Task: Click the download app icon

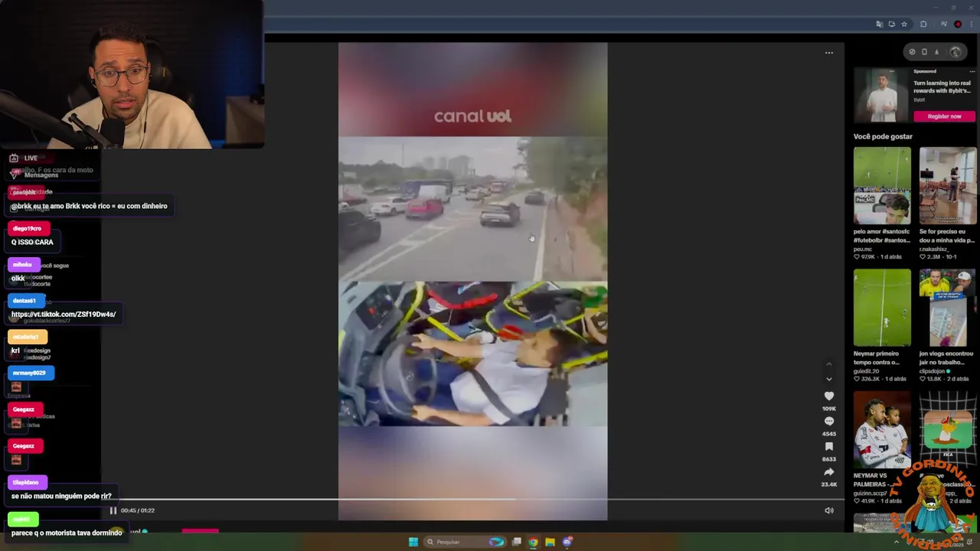Action: coord(936,52)
